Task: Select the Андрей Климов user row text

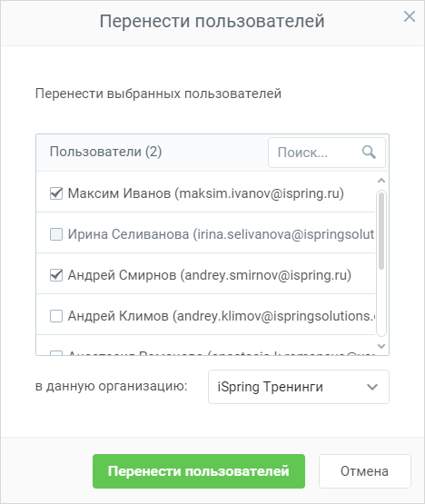Action: tap(222, 316)
